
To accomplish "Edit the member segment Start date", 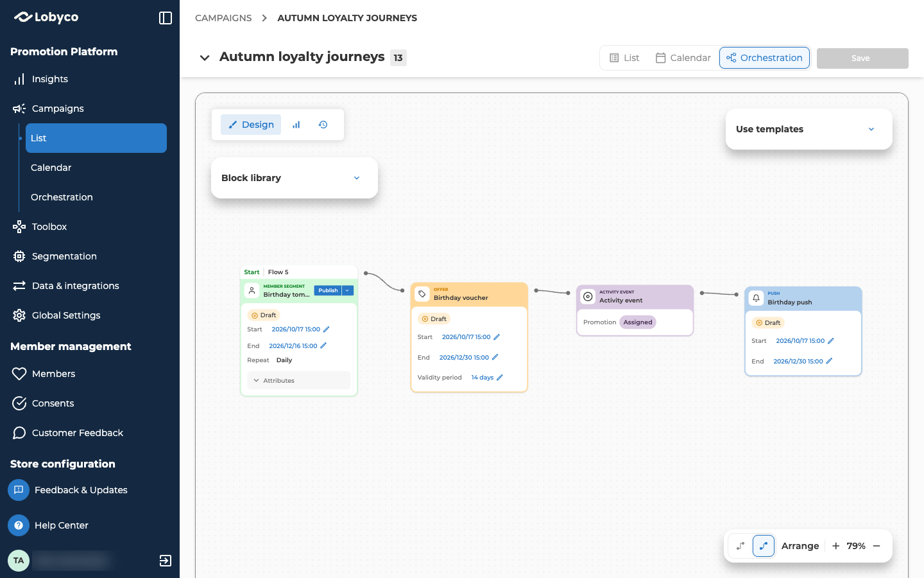I will tap(326, 329).
